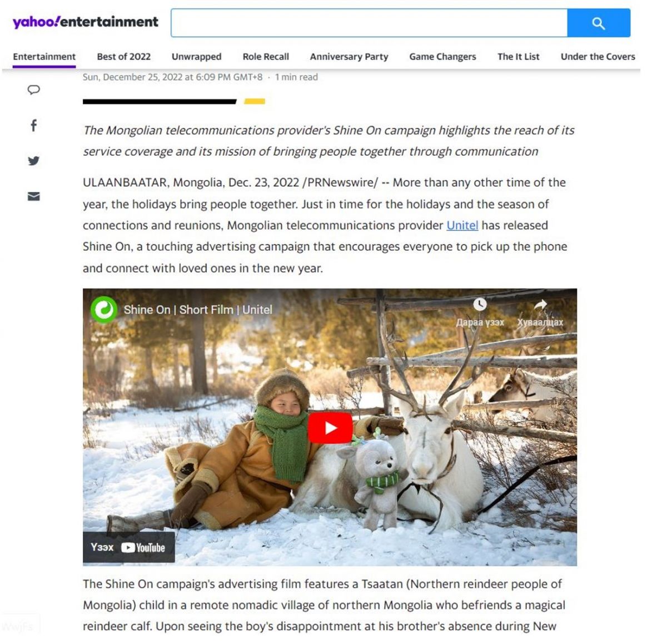Click inside the Yahoo search field
The width and height of the screenshot is (667, 644).
point(369,23)
